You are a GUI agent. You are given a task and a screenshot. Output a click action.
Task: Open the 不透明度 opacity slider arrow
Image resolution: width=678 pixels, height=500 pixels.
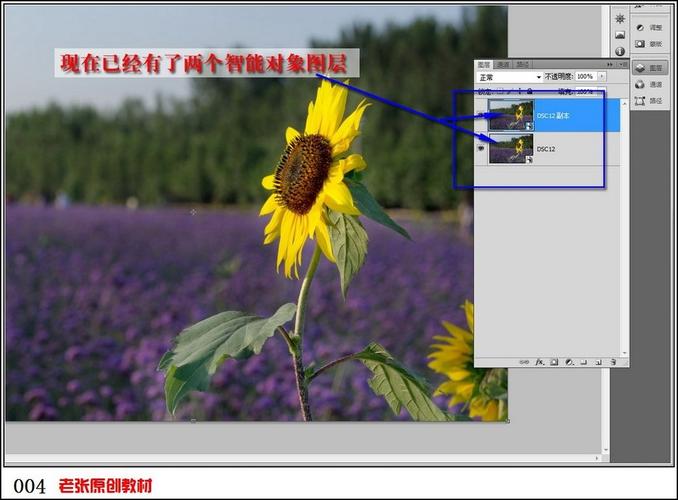click(601, 77)
